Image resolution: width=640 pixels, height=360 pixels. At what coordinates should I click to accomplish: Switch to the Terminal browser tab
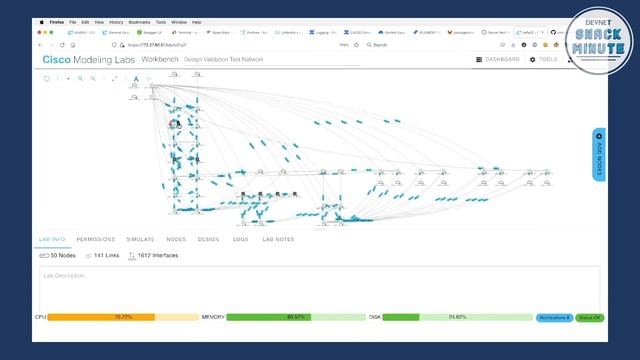[x=185, y=32]
